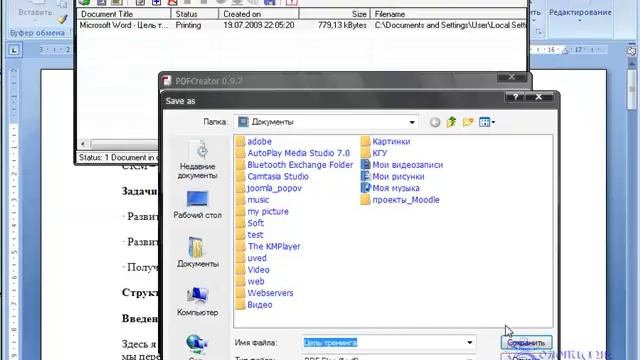Viewport: 640px width, 360px height.
Task: Select the Camtasia Studio folder
Action: coord(272,177)
